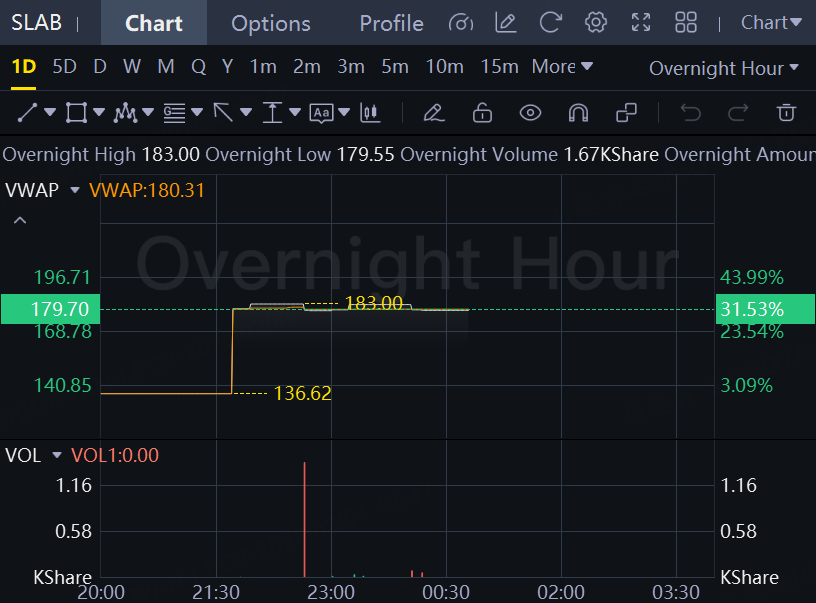
Task: Toggle drawings visibility eye icon
Action: [x=530, y=112]
